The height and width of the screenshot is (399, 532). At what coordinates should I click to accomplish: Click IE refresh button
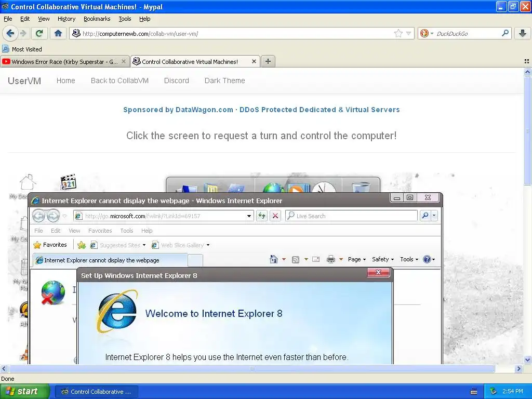click(262, 216)
